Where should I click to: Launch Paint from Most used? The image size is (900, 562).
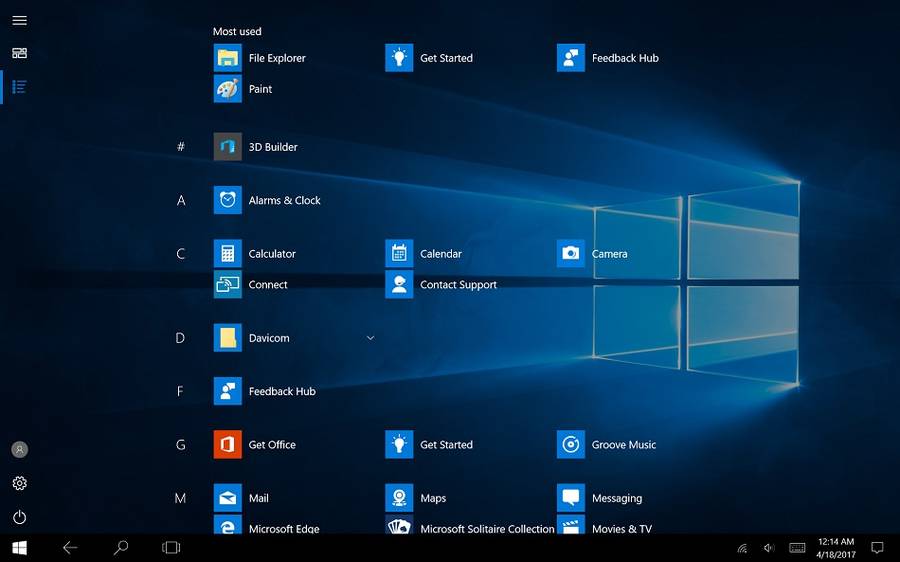coord(228,89)
